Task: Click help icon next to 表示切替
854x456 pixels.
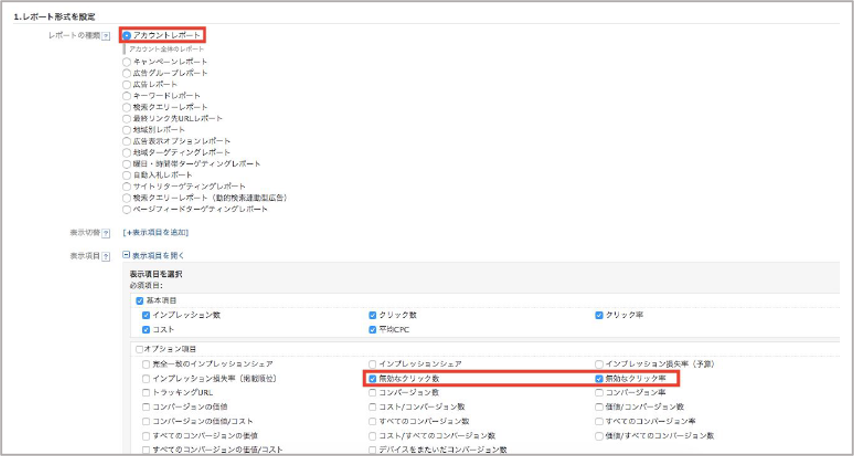Action: [x=106, y=232]
